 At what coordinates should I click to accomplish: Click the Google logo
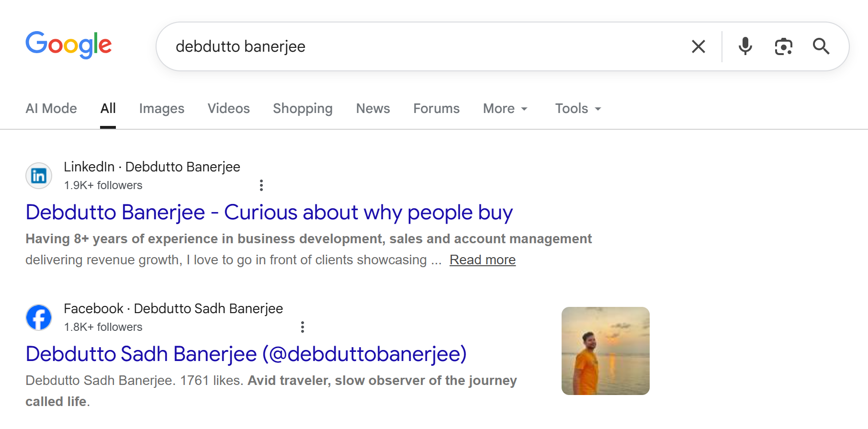click(x=68, y=45)
